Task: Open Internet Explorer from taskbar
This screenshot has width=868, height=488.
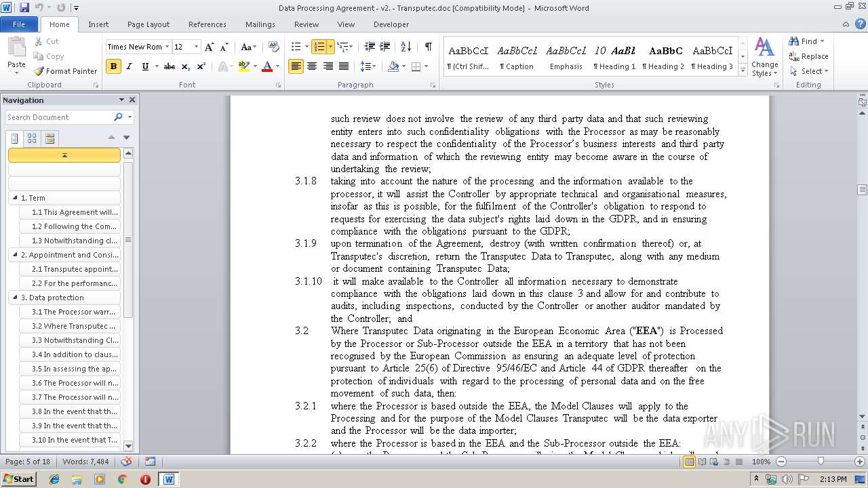Action: pos(54,479)
